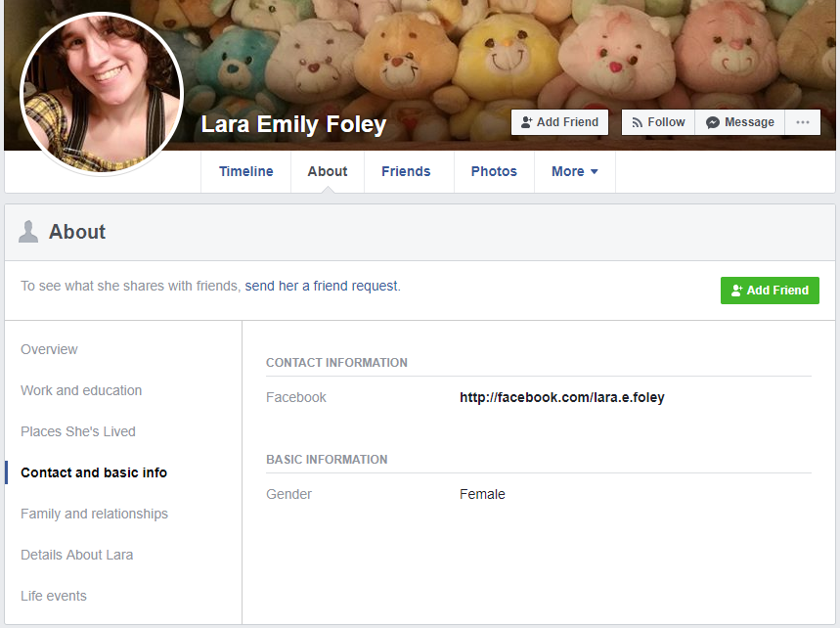Open the Timeline tab

[245, 171]
